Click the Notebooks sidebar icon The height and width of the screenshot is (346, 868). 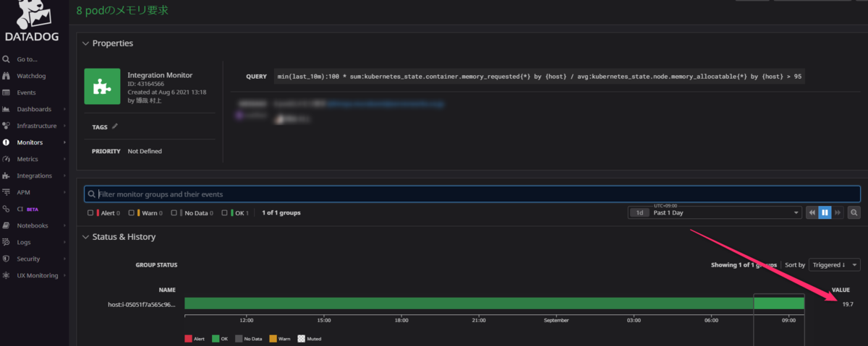pos(6,225)
